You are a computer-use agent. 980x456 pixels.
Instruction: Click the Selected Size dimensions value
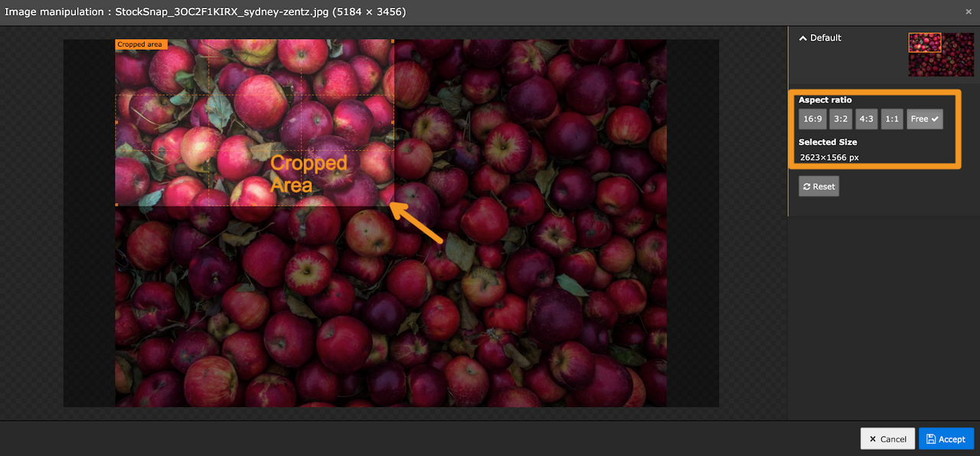[x=829, y=158]
